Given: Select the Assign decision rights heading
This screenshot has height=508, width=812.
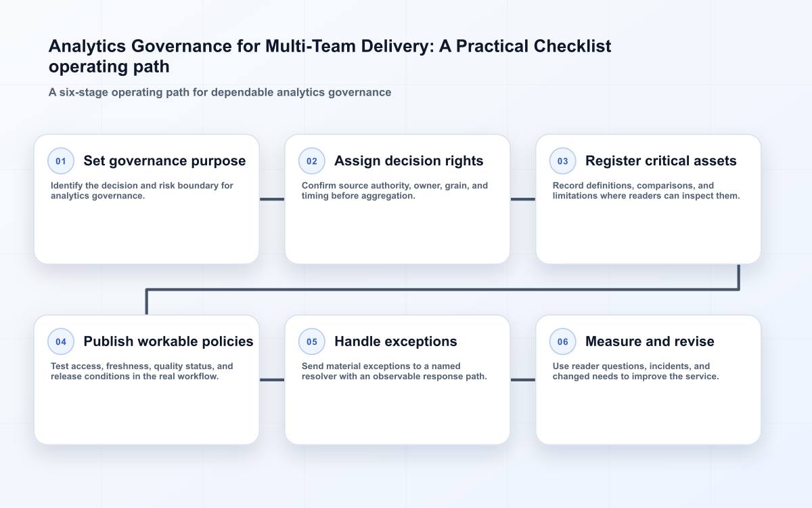Looking at the screenshot, I should point(409,161).
